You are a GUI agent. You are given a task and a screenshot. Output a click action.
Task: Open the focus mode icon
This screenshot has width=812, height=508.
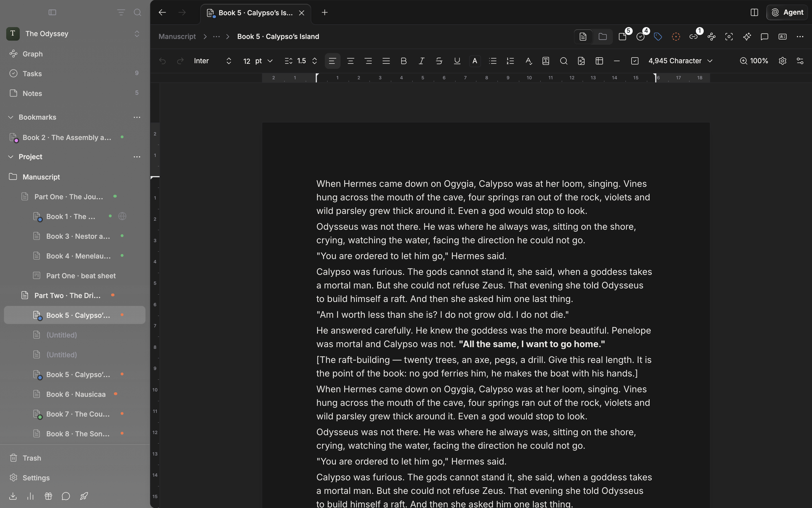729,37
